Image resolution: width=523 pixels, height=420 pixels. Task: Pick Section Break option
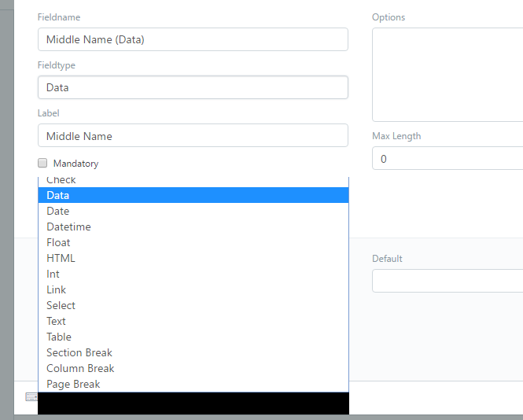[x=193, y=352]
